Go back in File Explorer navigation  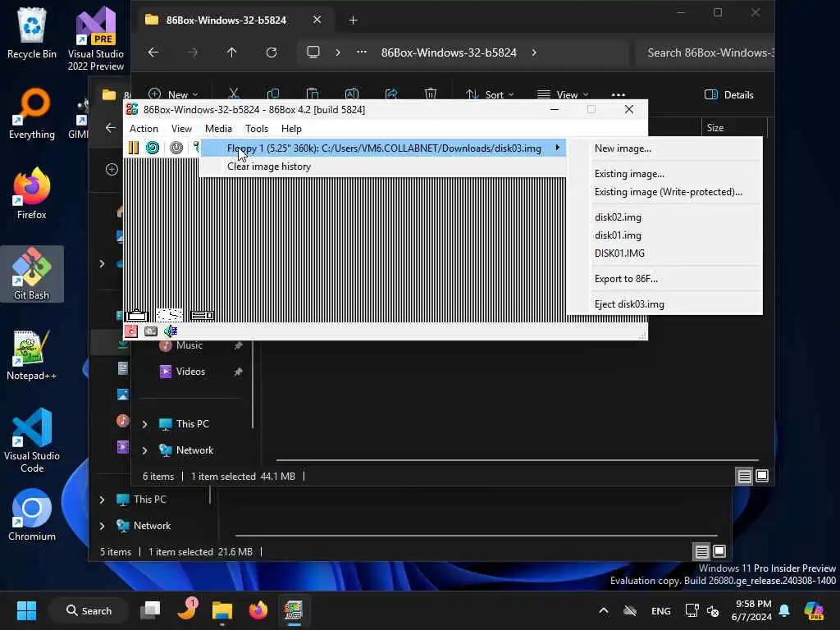pyautogui.click(x=153, y=52)
